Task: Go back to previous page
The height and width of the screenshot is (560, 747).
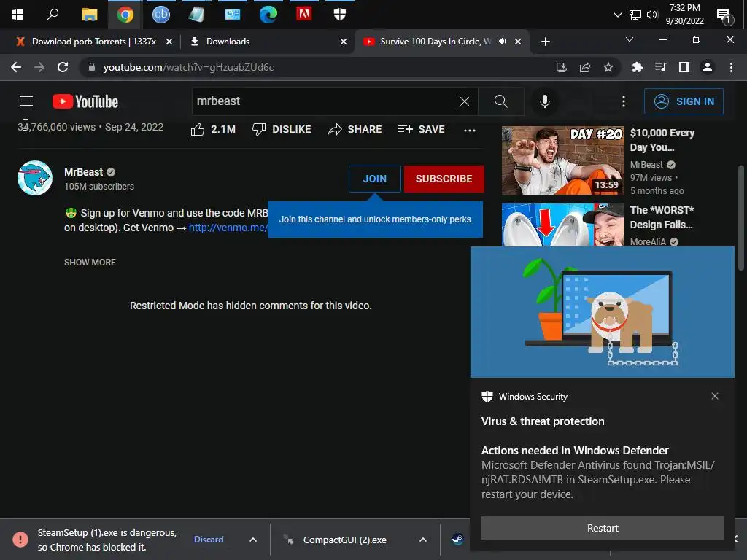Action: click(16, 67)
